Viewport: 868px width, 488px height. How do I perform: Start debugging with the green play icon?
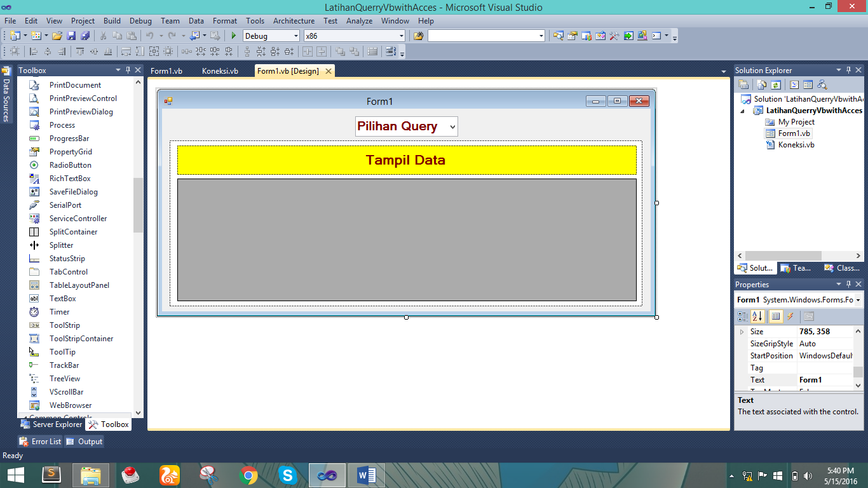[234, 36]
